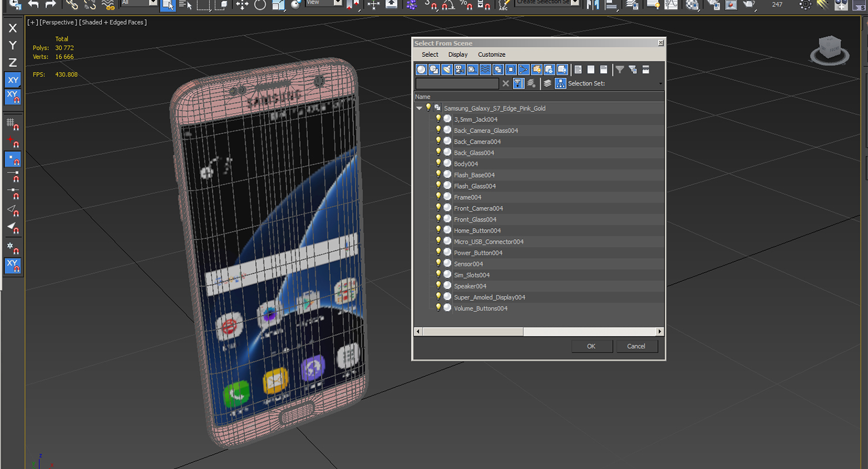Toggle Display Cameras filter
The width and height of the screenshot is (868, 469).
(x=460, y=70)
